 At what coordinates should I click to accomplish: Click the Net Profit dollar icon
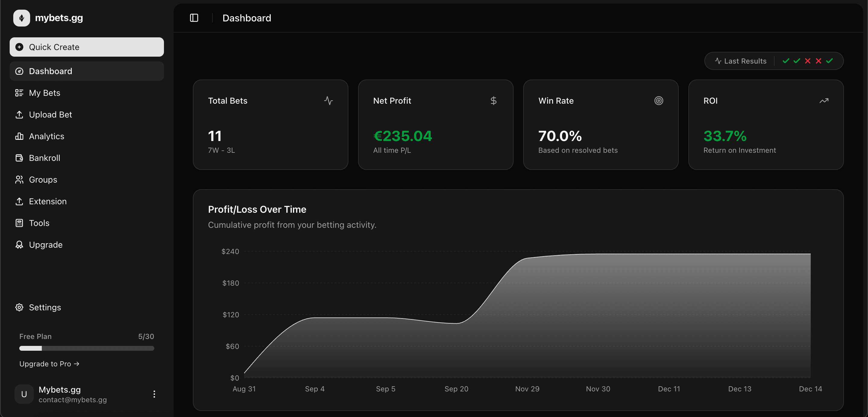[x=493, y=101]
